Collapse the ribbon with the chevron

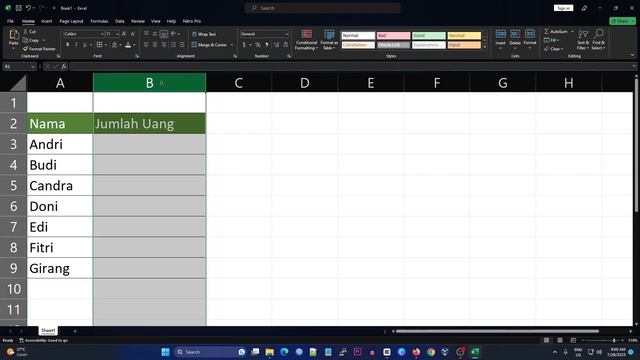coord(632,55)
